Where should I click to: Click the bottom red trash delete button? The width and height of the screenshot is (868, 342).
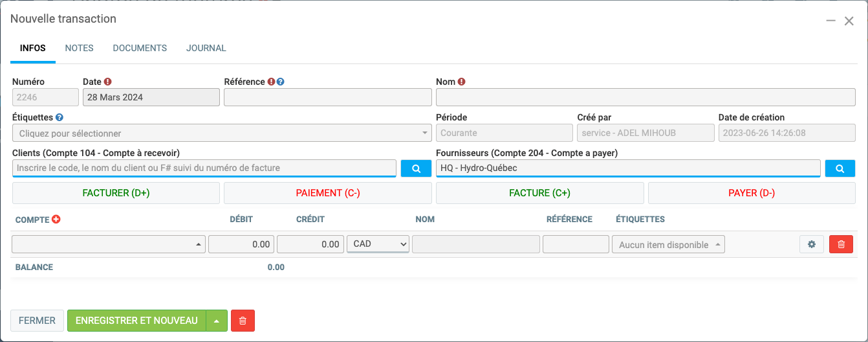[243, 321]
